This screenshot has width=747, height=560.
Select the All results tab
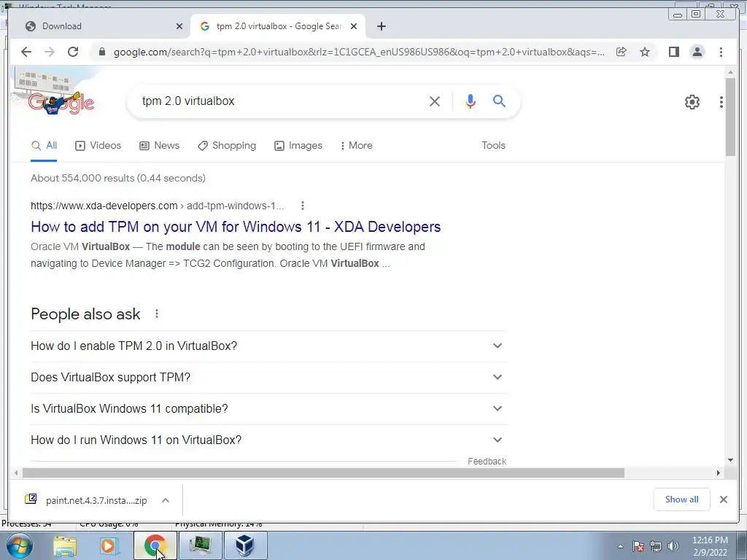(44, 146)
